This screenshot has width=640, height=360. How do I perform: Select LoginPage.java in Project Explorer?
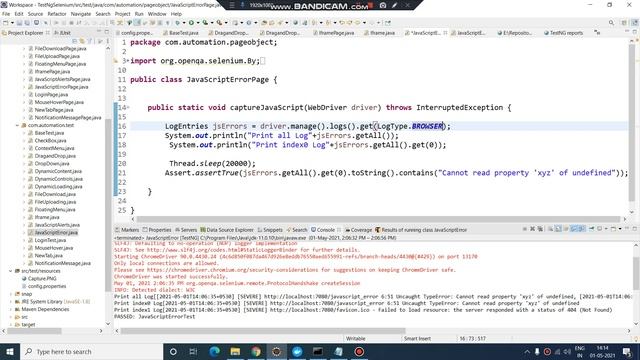point(51,94)
